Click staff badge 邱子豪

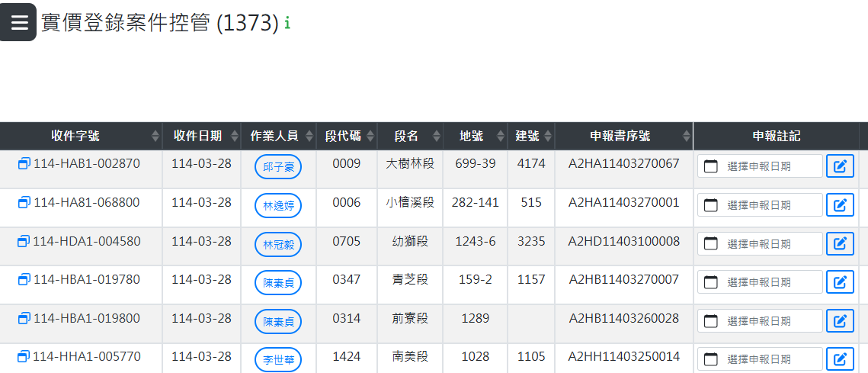pos(278,167)
